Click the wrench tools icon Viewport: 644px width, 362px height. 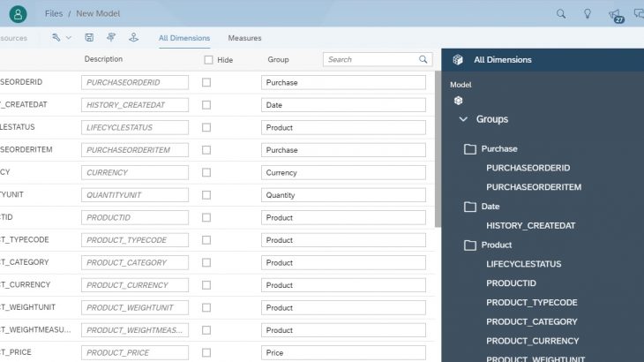coord(56,38)
